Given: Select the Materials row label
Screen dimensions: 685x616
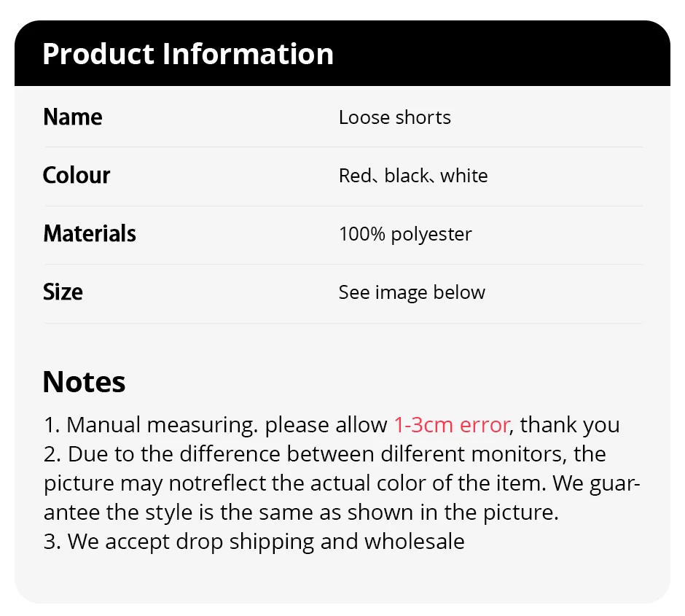Looking at the screenshot, I should (90, 234).
